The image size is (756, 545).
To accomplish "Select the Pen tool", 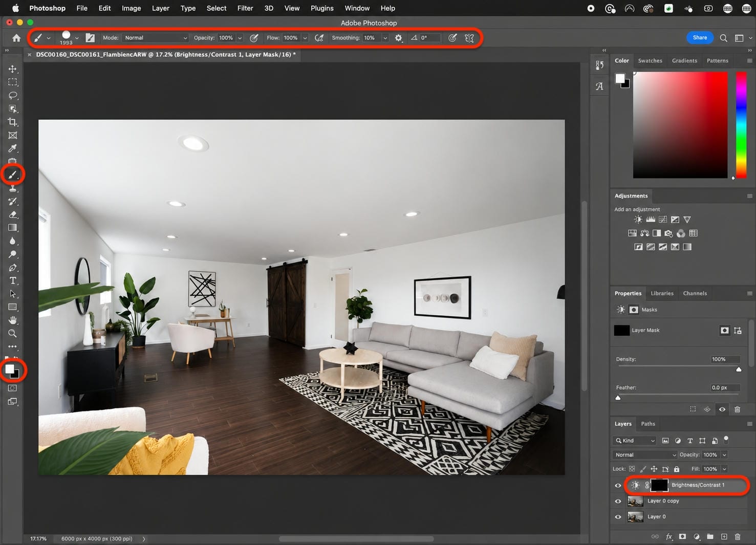I will point(13,268).
